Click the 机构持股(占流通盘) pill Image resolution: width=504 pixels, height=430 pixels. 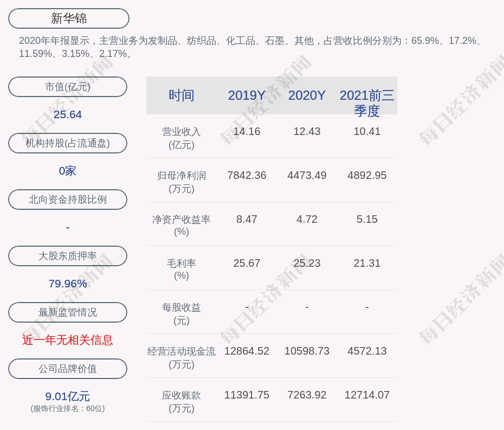(x=68, y=143)
